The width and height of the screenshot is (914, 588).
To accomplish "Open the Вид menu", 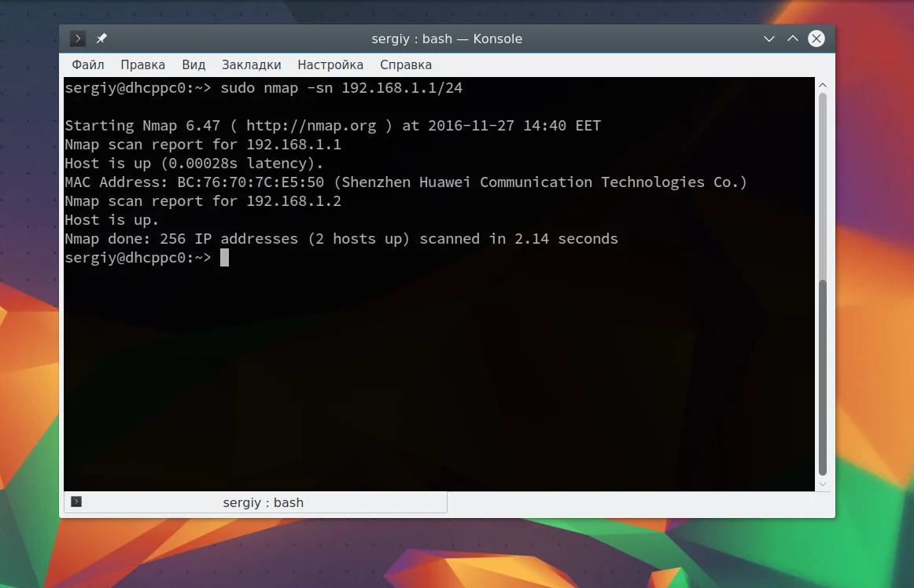I will pyautogui.click(x=193, y=64).
